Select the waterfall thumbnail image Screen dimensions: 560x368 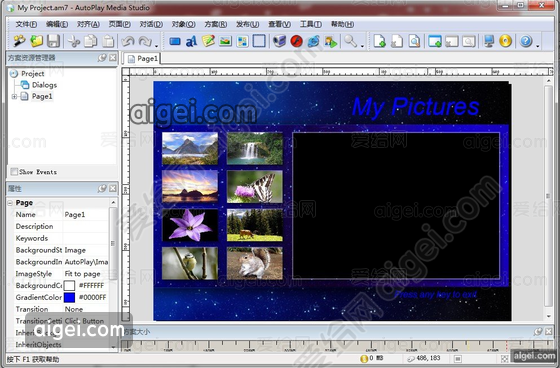[x=255, y=149]
